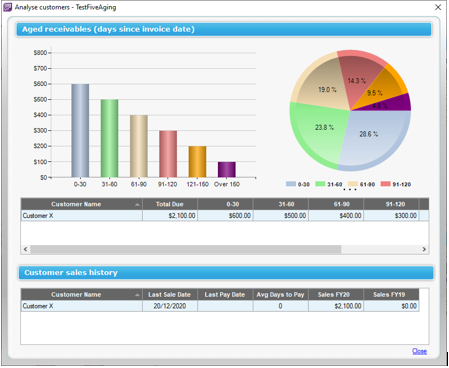Click the Last Pay Date column header

click(225, 295)
